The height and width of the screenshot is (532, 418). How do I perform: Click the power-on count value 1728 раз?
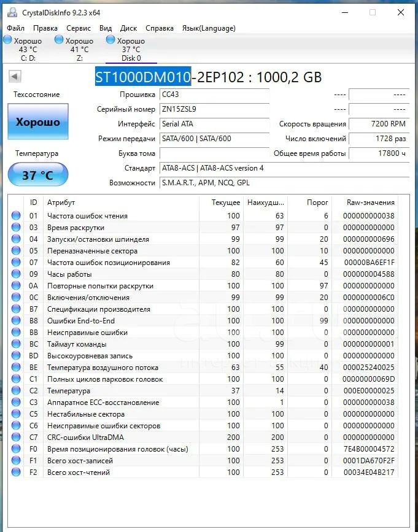click(x=379, y=139)
